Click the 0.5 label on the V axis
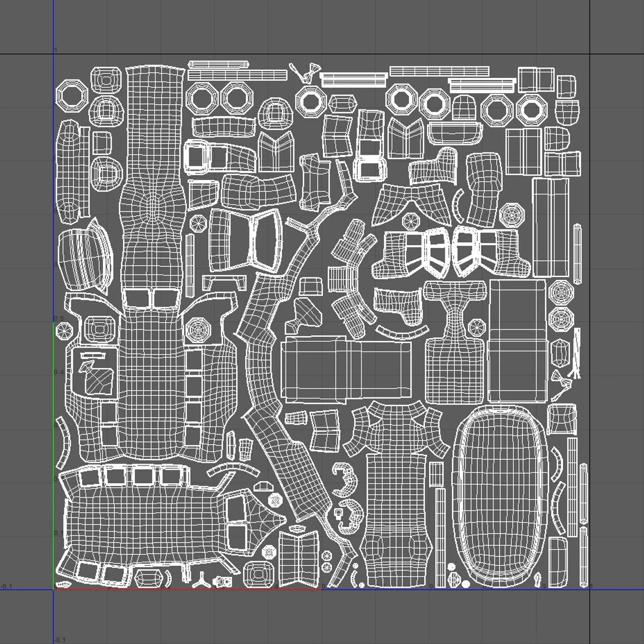Viewport: 644px width, 644px height. (x=59, y=318)
